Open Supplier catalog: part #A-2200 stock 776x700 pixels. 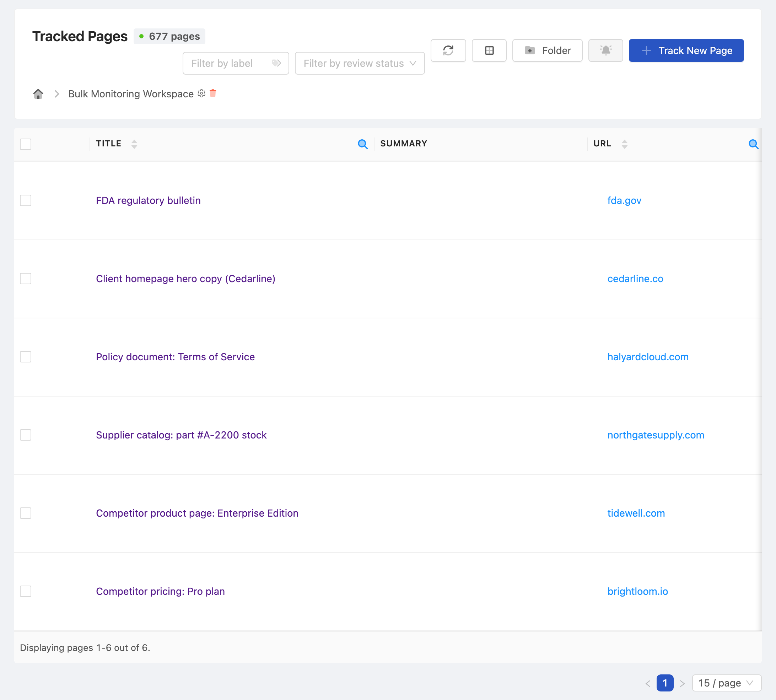tap(181, 435)
